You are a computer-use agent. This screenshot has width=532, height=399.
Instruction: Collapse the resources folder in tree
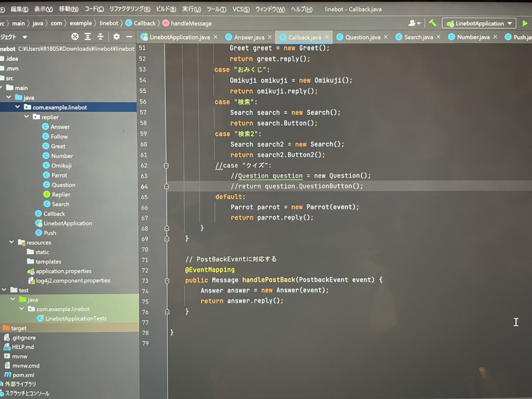pyautogui.click(x=12, y=242)
